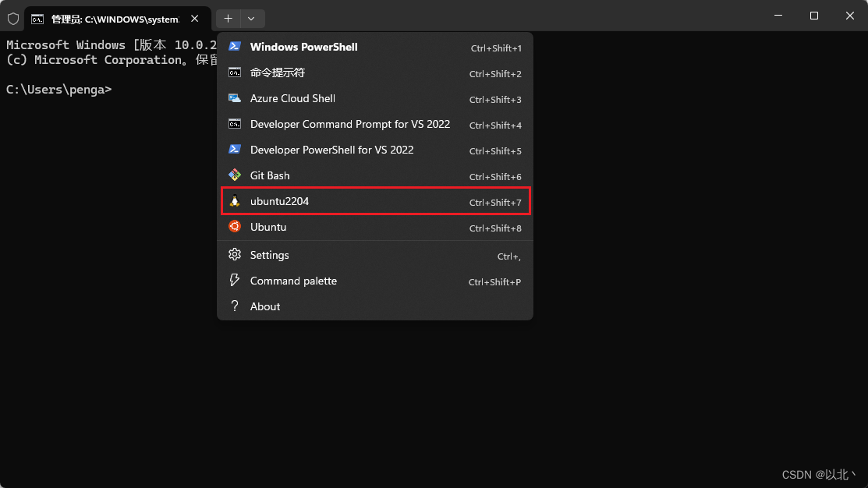Click the Ctrl+Shift+6 shortcut label
This screenshot has height=488, width=868.
[495, 176]
